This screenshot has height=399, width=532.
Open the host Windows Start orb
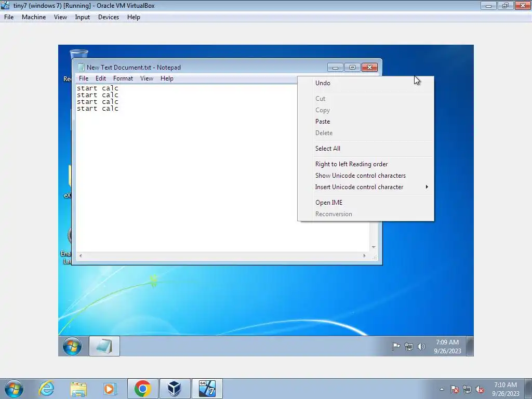tap(14, 389)
